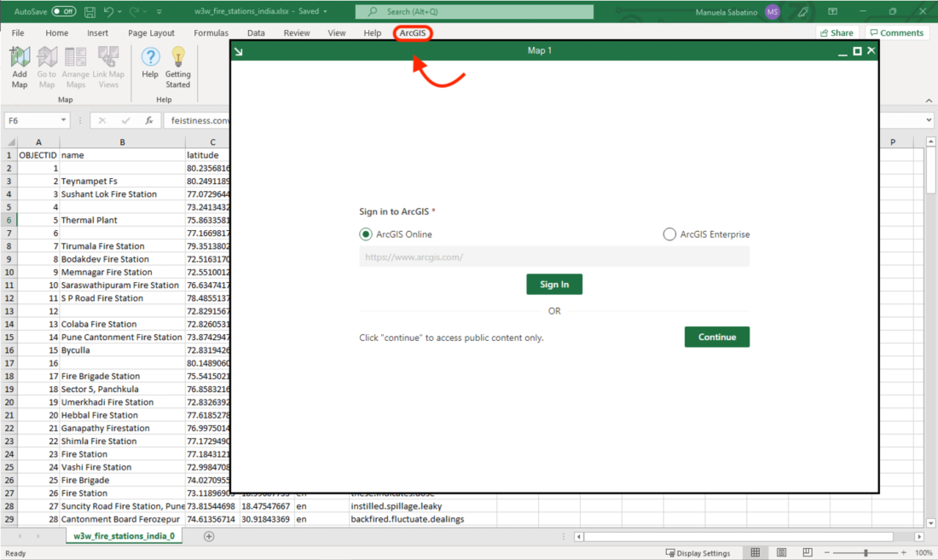The image size is (938, 560).
Task: Click the Continue button
Action: click(717, 337)
